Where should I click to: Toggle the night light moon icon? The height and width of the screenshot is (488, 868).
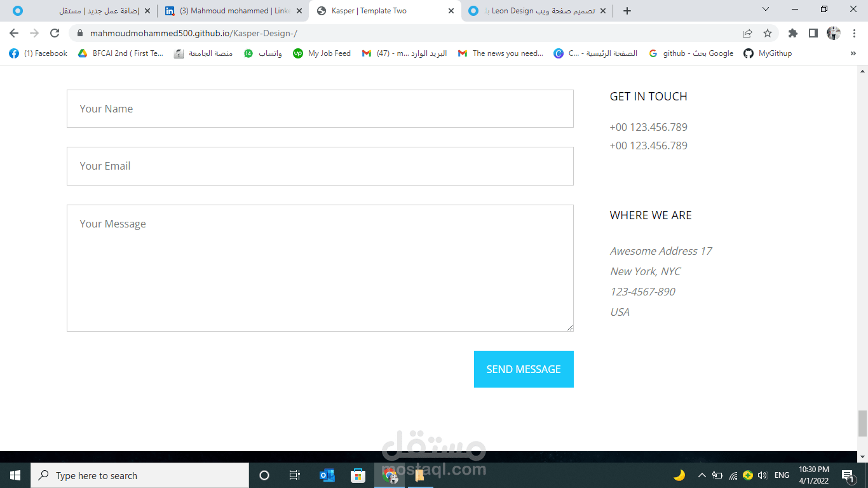pos(679,475)
